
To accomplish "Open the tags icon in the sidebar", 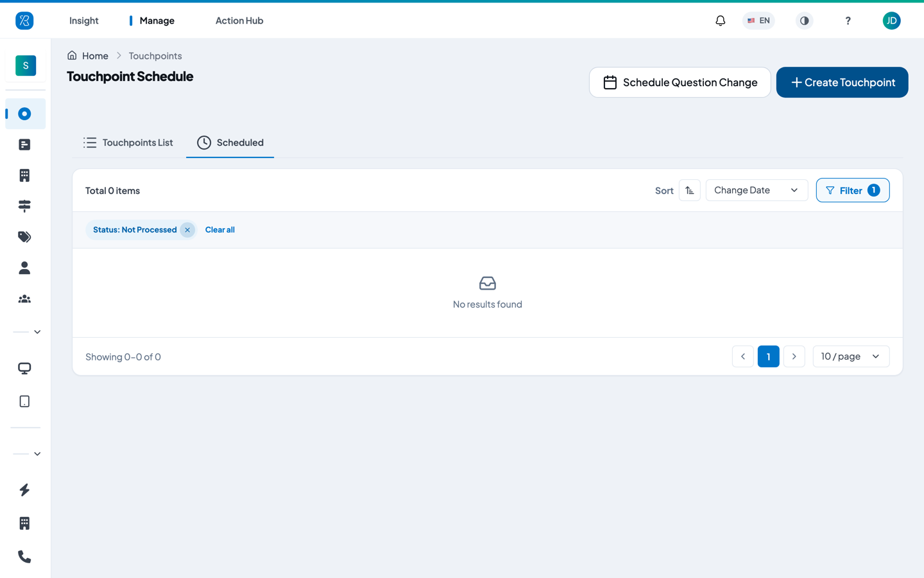I will click(24, 237).
